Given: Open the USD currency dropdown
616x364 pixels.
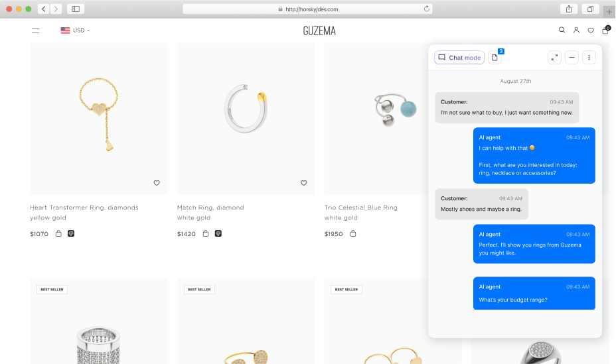Looking at the screenshot, I should [x=76, y=30].
